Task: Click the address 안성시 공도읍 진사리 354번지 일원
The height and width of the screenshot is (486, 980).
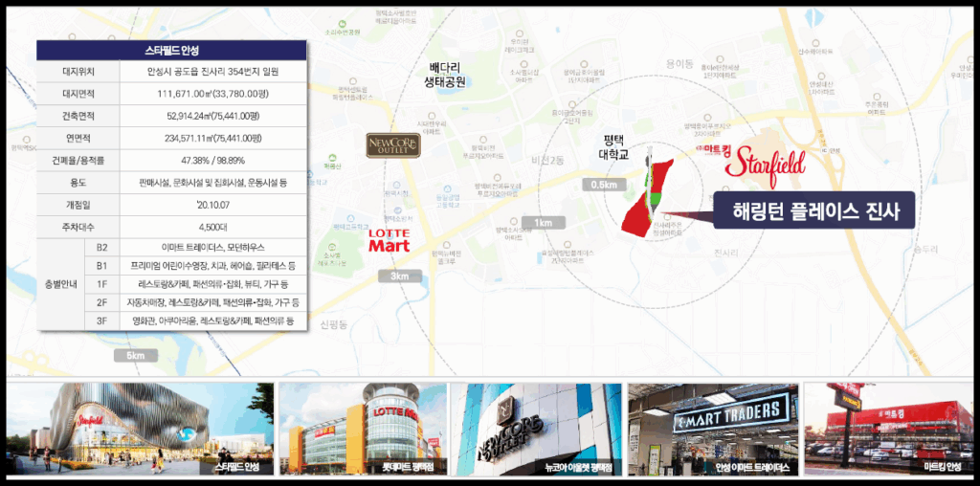Action: [x=213, y=72]
